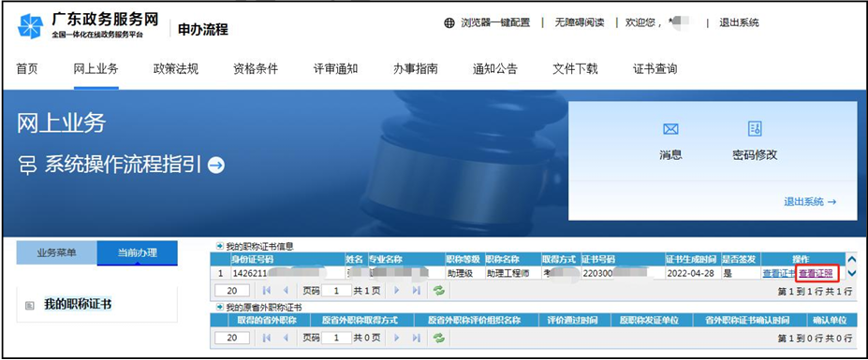Open the 评审通知 menu item
The height and width of the screenshot is (360, 868).
(335, 69)
